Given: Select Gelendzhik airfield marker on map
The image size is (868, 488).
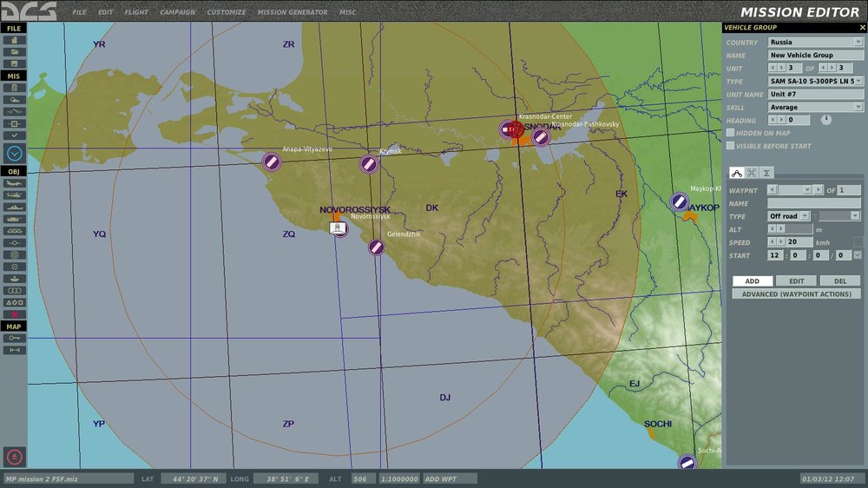Looking at the screenshot, I should [x=376, y=247].
